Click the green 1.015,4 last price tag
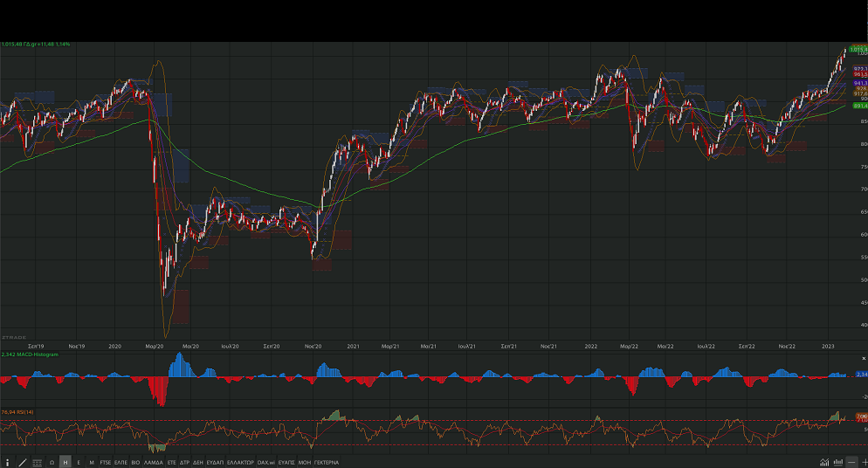868x468 pixels. (x=858, y=49)
